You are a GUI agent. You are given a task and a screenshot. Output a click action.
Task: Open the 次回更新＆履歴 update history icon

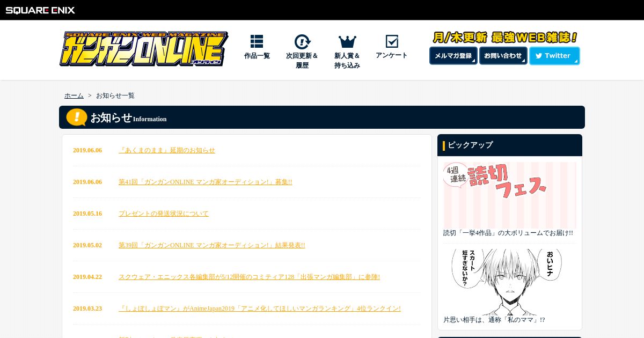point(302,42)
